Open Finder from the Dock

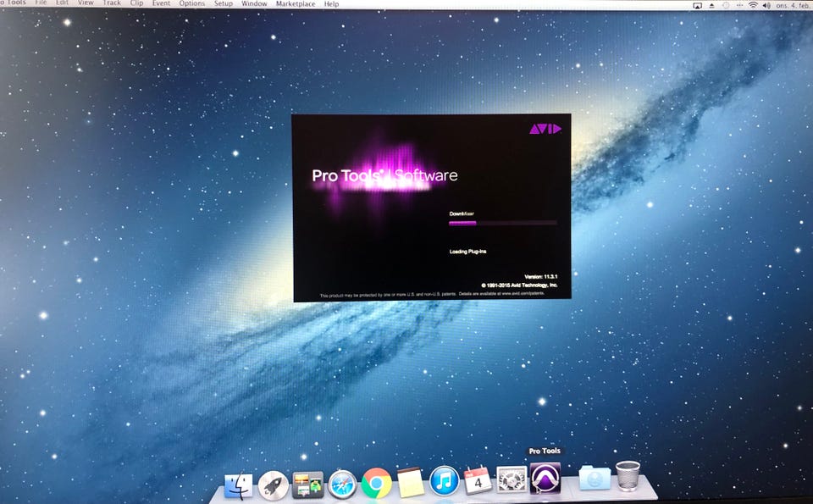pos(239,486)
